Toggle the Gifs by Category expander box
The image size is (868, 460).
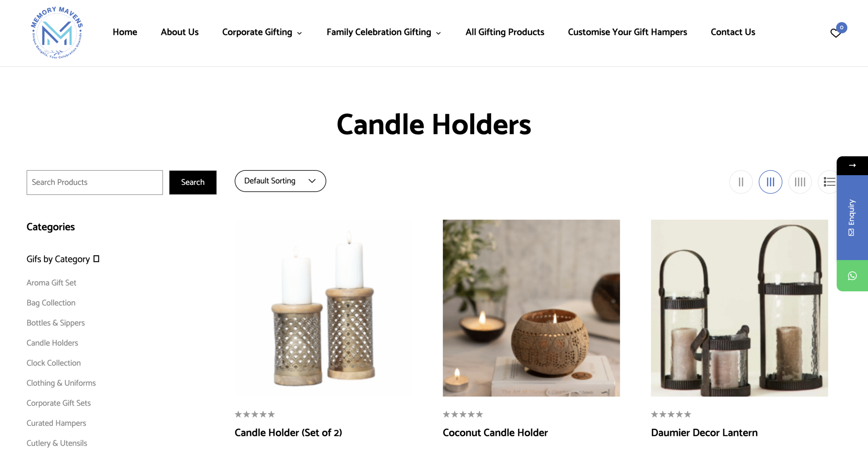[96, 259]
